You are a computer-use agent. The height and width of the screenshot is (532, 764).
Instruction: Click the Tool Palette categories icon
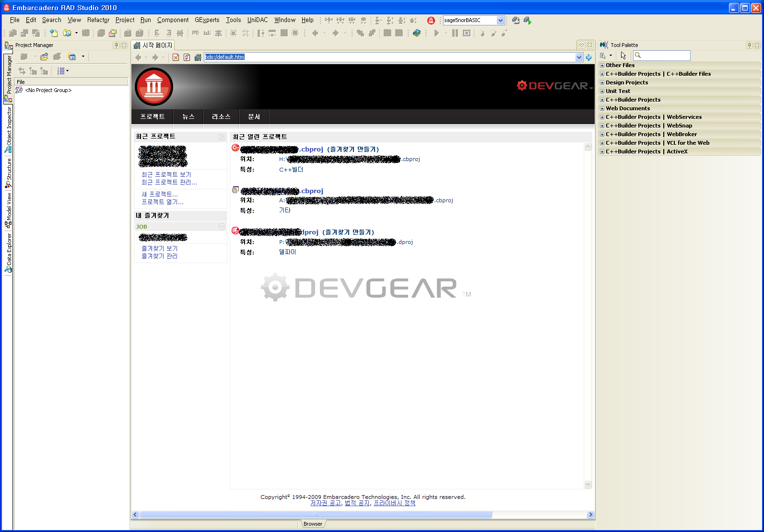pyautogui.click(x=603, y=56)
